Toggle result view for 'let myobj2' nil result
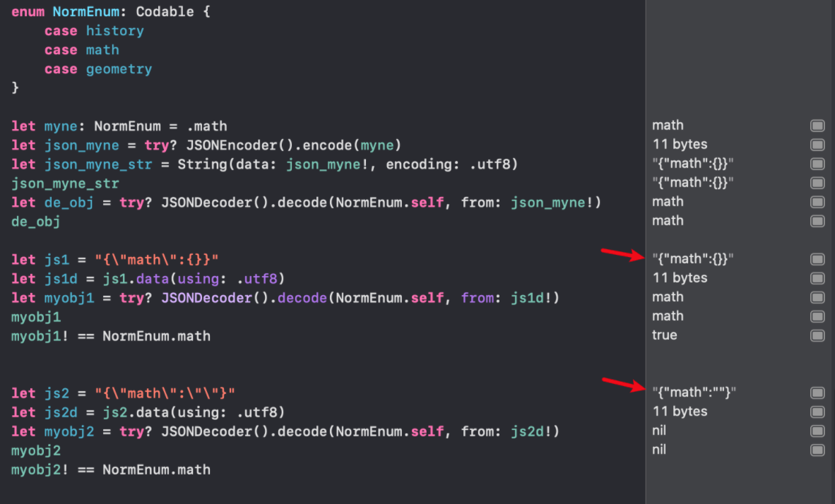The width and height of the screenshot is (835, 504). pos(817,431)
